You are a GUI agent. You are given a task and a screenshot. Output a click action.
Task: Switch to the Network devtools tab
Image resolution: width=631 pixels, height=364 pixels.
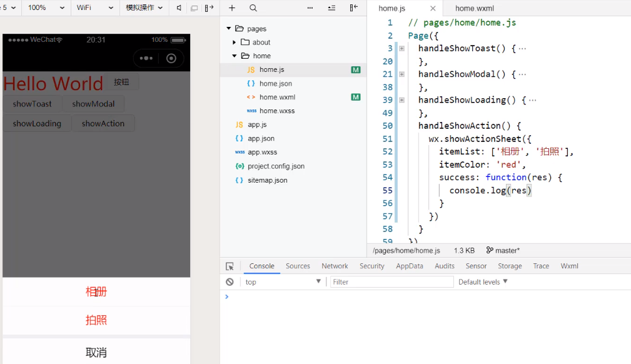[335, 266]
